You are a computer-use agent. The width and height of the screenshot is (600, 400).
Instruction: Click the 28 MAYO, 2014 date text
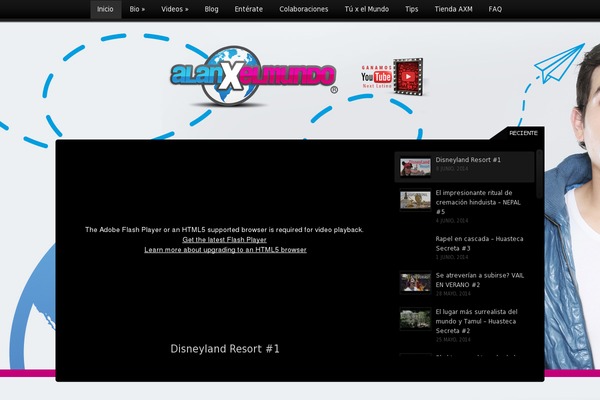click(x=453, y=294)
